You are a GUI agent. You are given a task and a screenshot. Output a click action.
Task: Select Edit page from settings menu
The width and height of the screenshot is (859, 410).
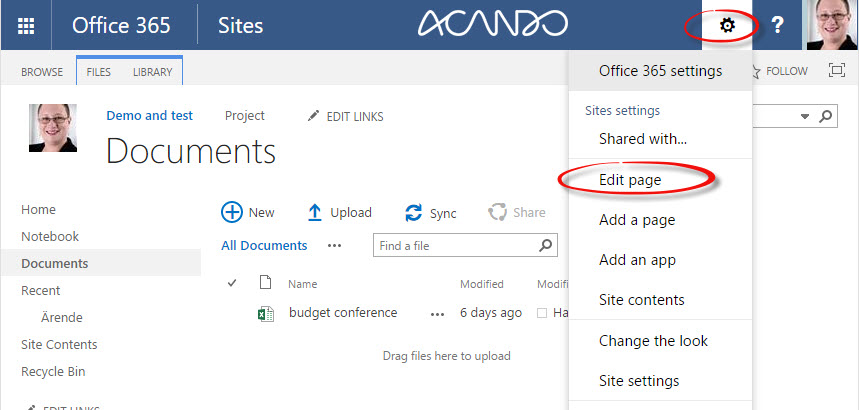tap(630, 179)
